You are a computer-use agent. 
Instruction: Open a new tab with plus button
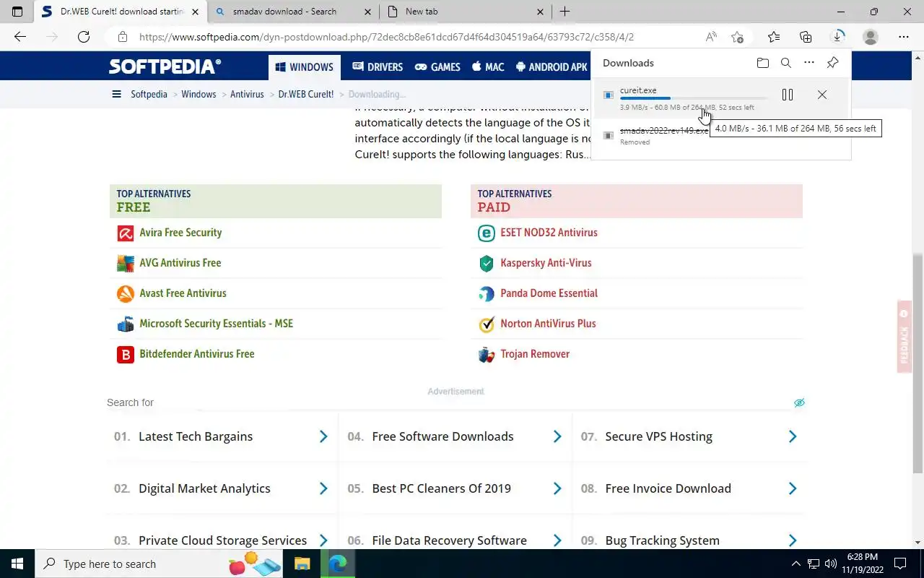(565, 12)
